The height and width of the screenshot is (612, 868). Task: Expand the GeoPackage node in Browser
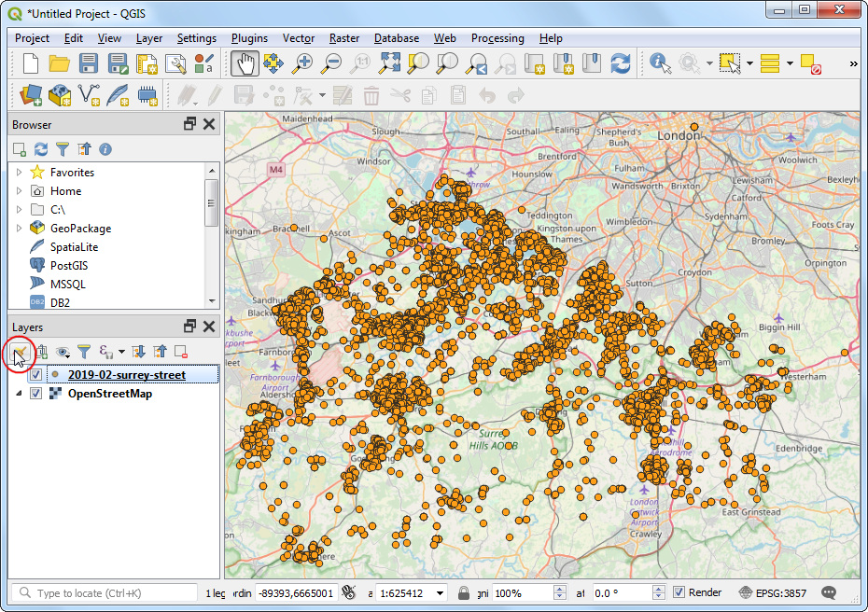tap(19, 229)
